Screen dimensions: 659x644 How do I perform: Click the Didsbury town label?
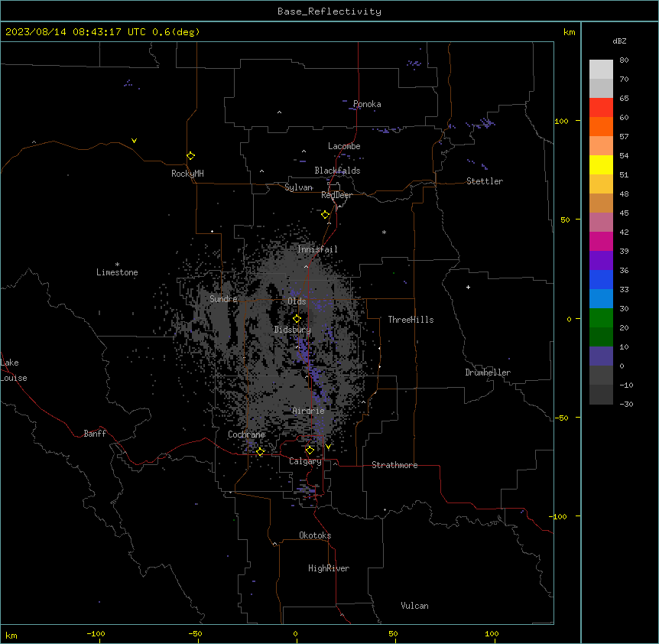click(293, 330)
